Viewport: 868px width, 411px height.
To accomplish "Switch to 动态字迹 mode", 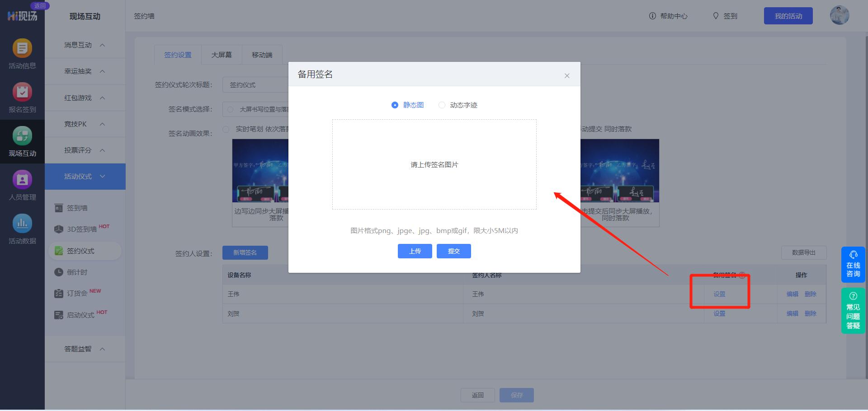I will coord(442,105).
